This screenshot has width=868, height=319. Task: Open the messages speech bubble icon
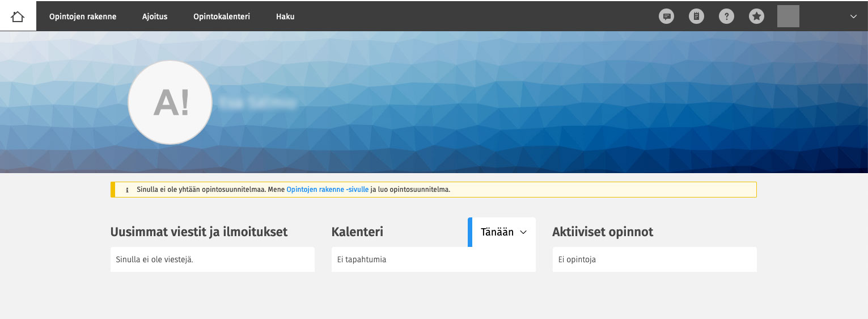click(x=667, y=16)
